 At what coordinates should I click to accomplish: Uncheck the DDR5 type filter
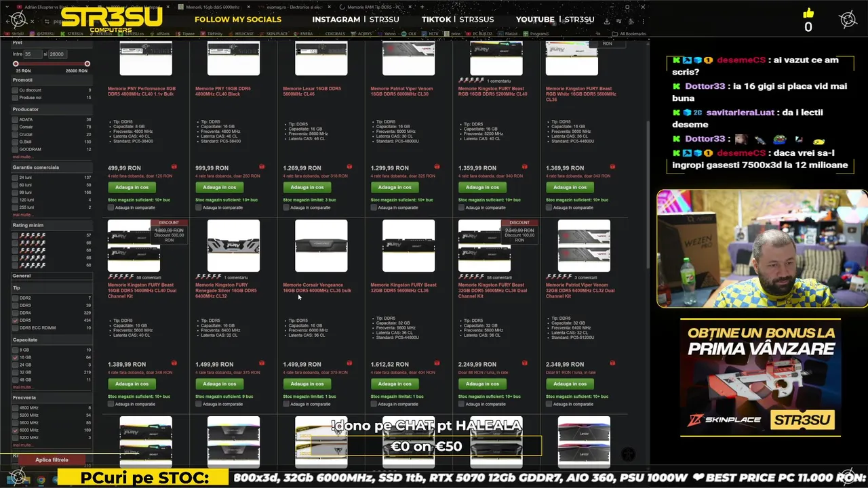(15, 321)
